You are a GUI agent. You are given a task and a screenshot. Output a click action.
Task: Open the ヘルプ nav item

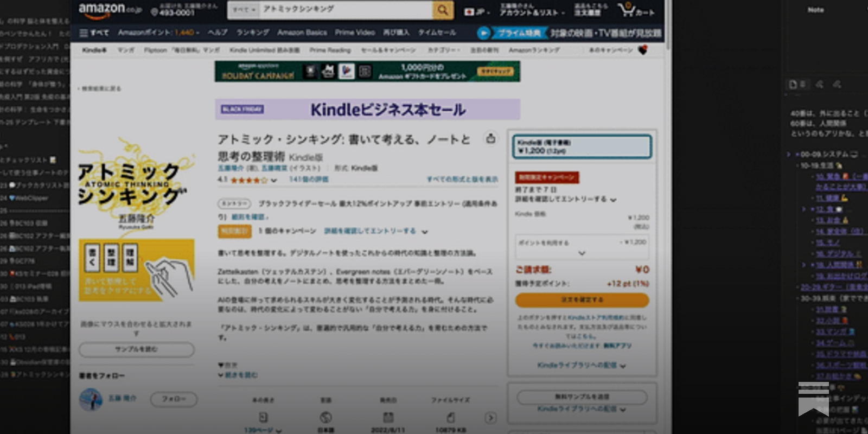(218, 33)
